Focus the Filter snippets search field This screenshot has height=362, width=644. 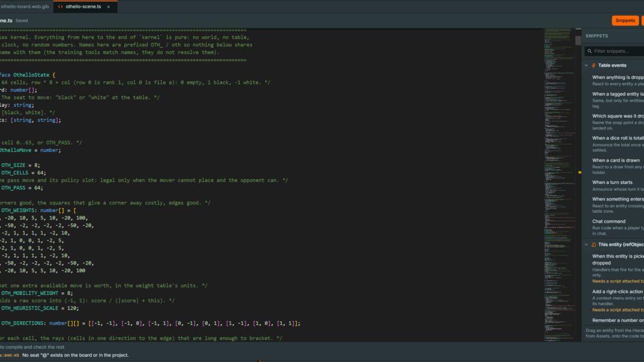[x=614, y=52]
